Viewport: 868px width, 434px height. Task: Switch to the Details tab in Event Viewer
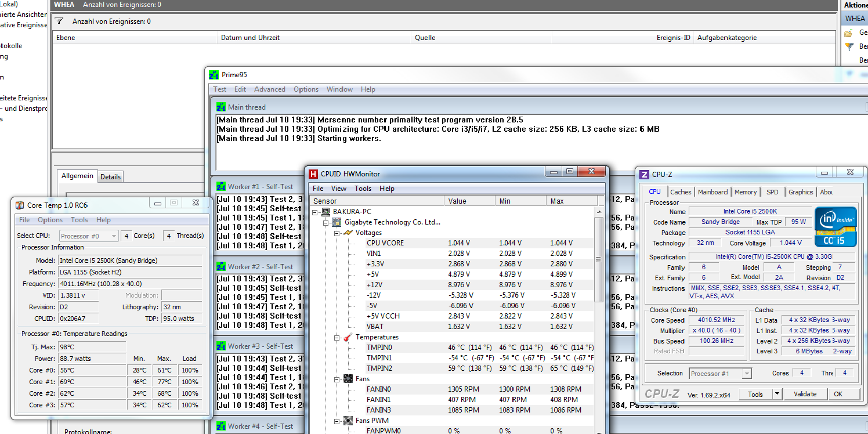110,177
